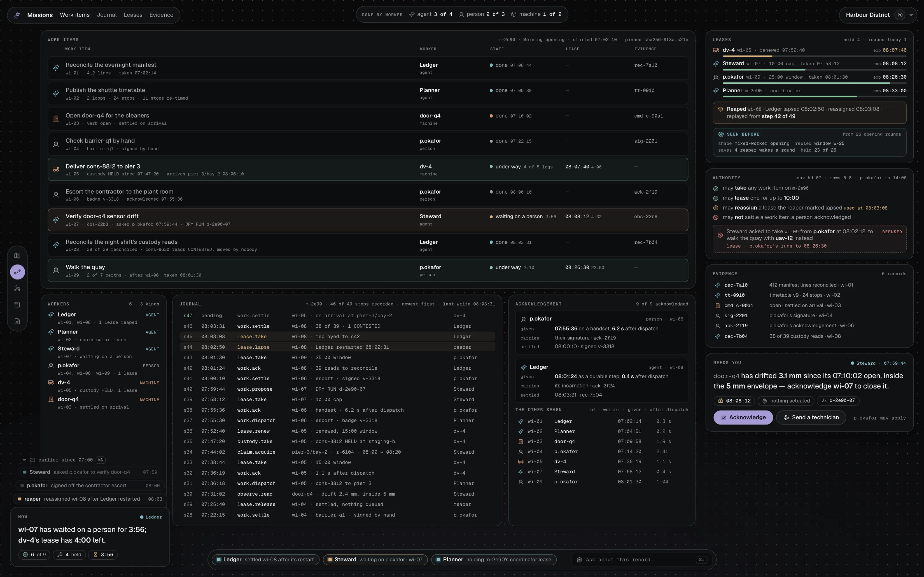Click the Ledger settled wi-08 status chip
The image size is (924, 577).
point(265,560)
